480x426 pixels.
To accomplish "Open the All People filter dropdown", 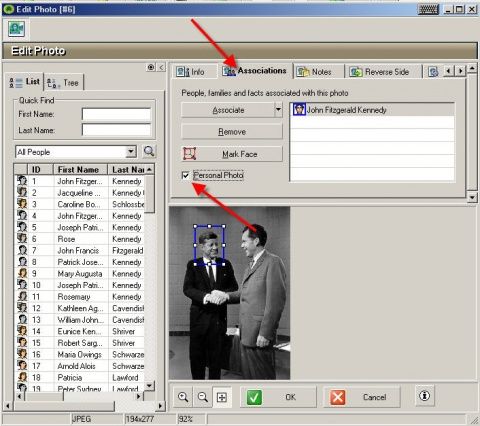I will 131,152.
